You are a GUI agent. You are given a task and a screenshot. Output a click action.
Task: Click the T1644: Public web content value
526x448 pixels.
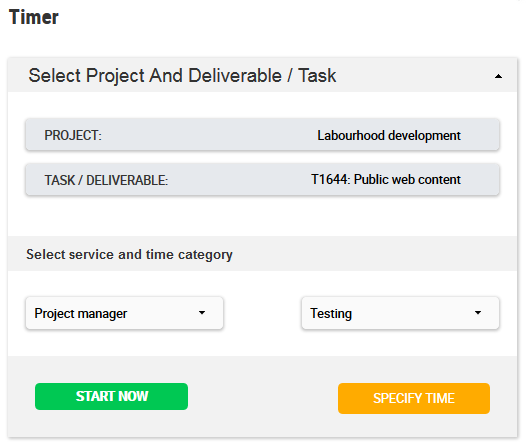[386, 180]
